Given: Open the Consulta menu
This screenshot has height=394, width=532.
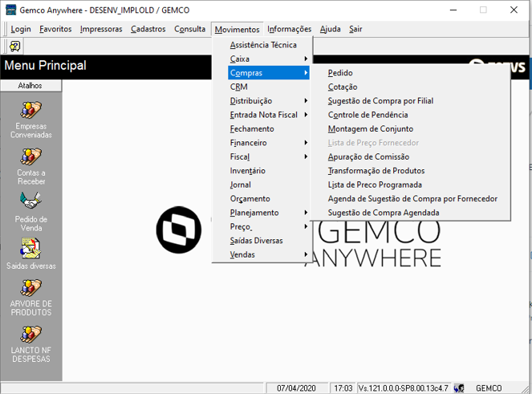Looking at the screenshot, I should (x=189, y=29).
